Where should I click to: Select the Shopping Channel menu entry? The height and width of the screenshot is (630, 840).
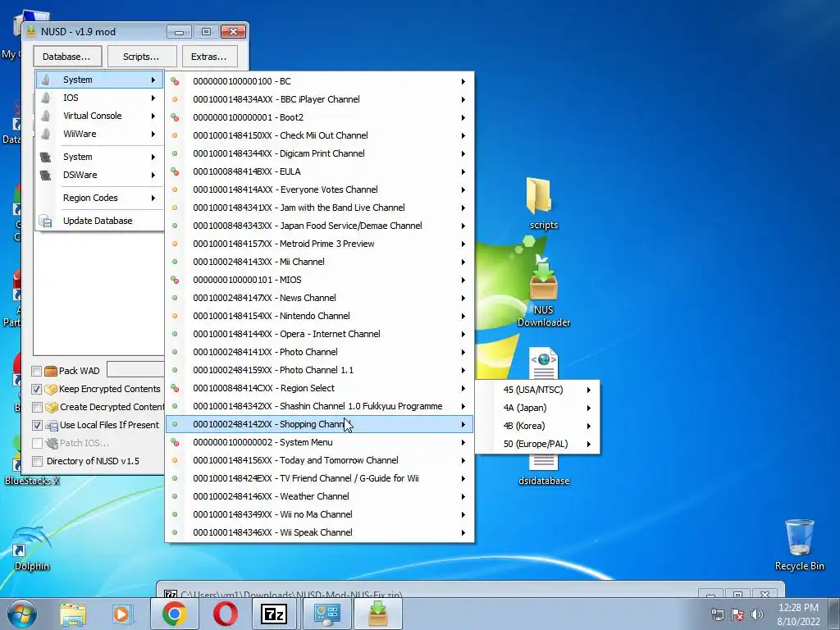(319, 424)
